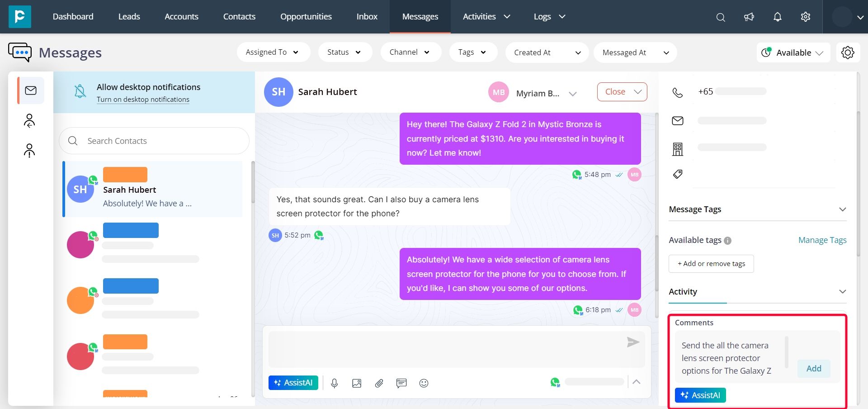Go to the Opportunities tab

306,17
